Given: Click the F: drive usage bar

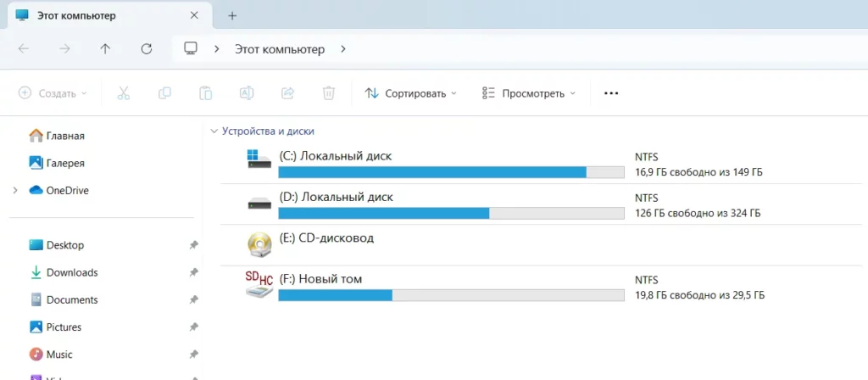Looking at the screenshot, I should click(451, 295).
